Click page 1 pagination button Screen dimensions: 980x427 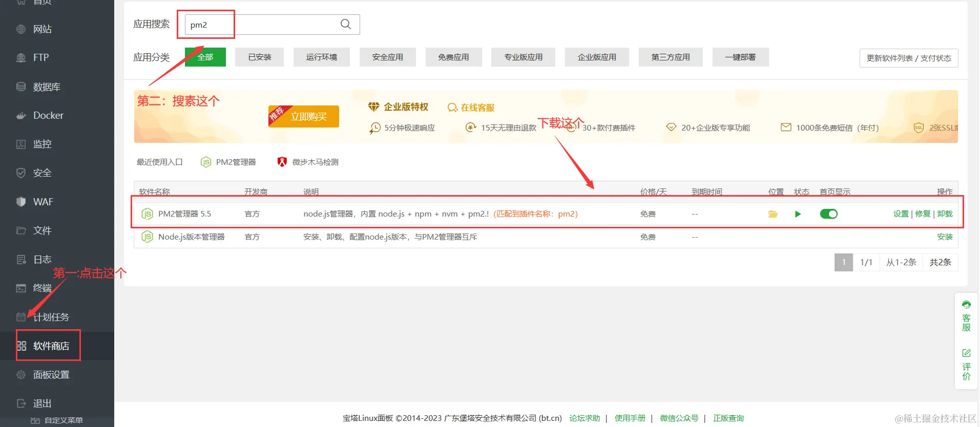point(844,262)
